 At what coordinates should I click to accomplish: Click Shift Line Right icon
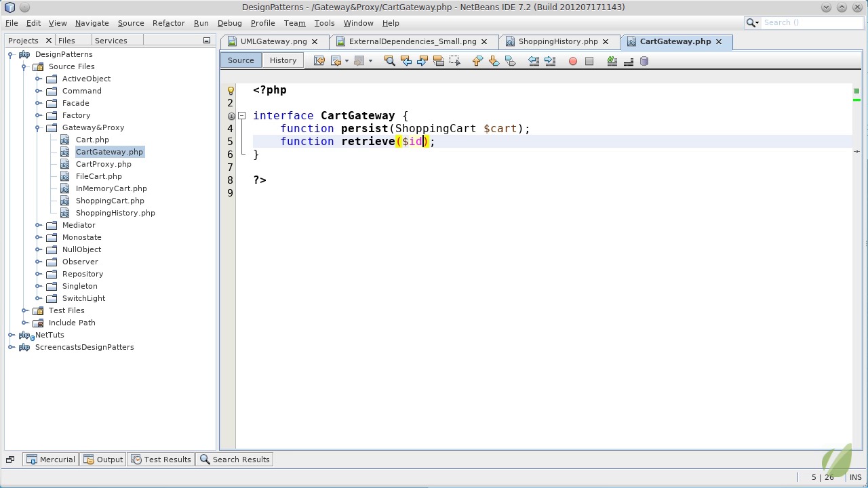pyautogui.click(x=550, y=61)
